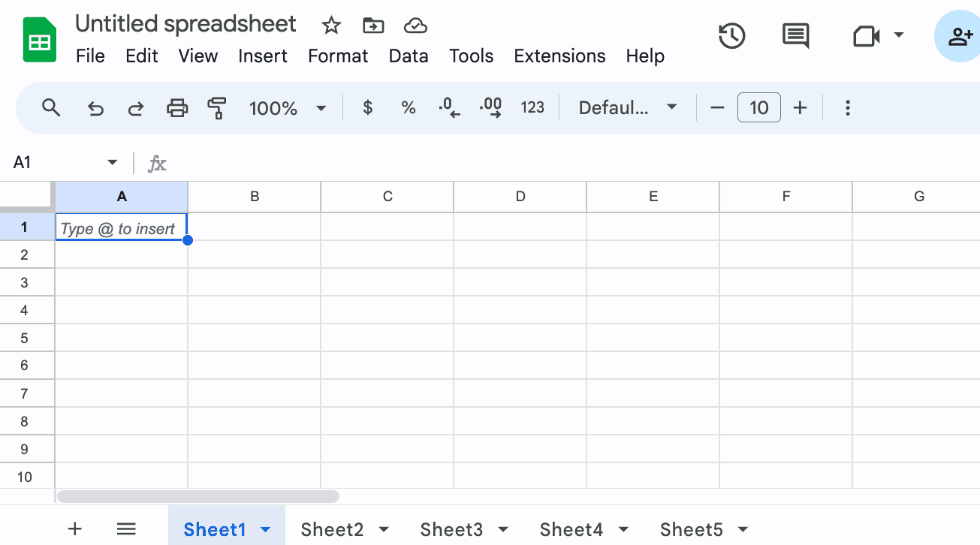Format as currency with the dollar icon
This screenshot has width=980, height=545.
point(367,108)
